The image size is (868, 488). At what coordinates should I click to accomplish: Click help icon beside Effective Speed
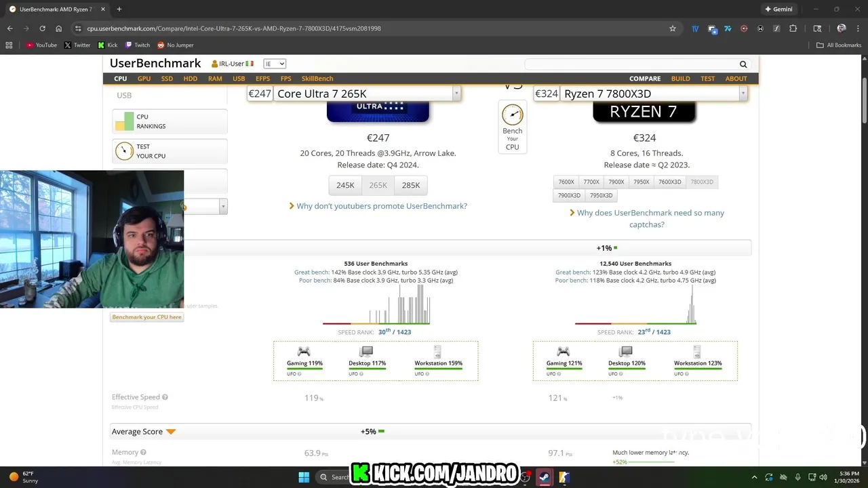(165, 397)
